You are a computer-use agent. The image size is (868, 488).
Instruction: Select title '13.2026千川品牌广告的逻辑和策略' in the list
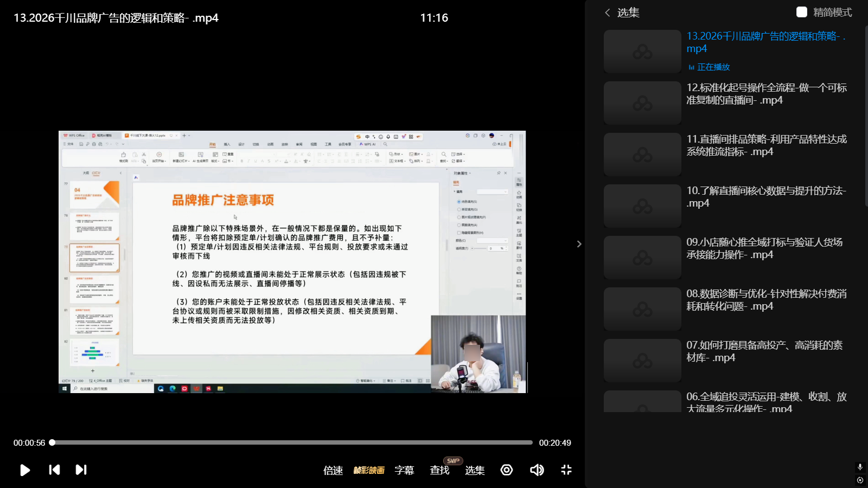[766, 42]
